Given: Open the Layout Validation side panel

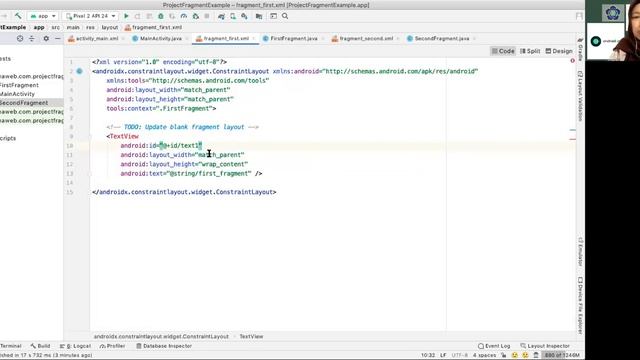Looking at the screenshot, I should 580,96.
